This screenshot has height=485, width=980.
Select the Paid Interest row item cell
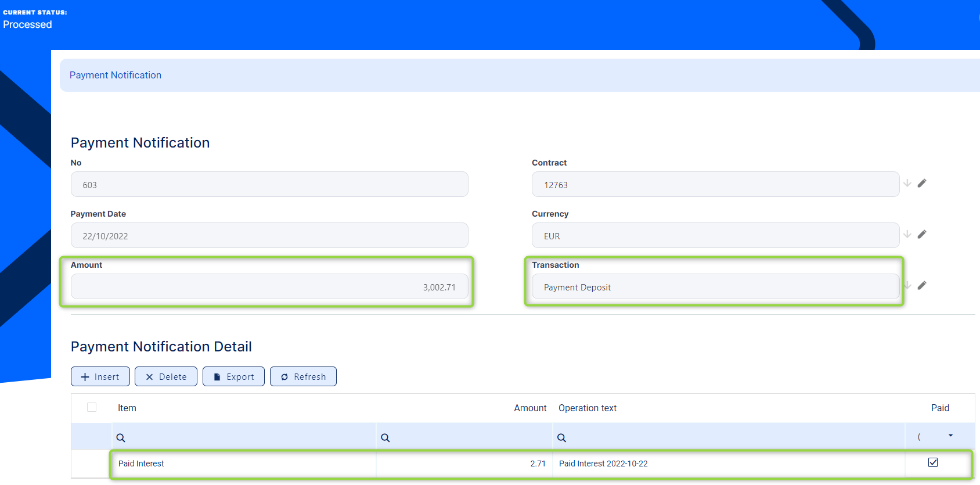(x=243, y=464)
